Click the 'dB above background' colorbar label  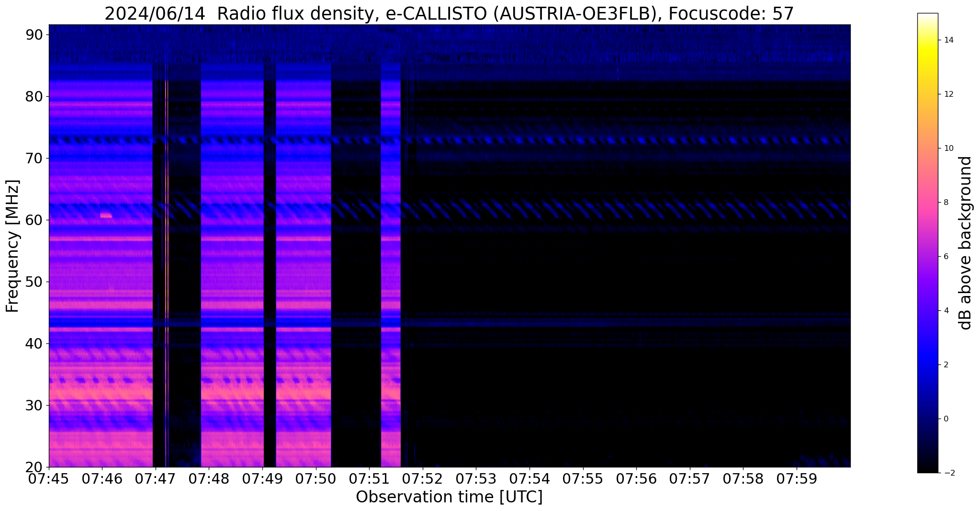[x=966, y=243]
